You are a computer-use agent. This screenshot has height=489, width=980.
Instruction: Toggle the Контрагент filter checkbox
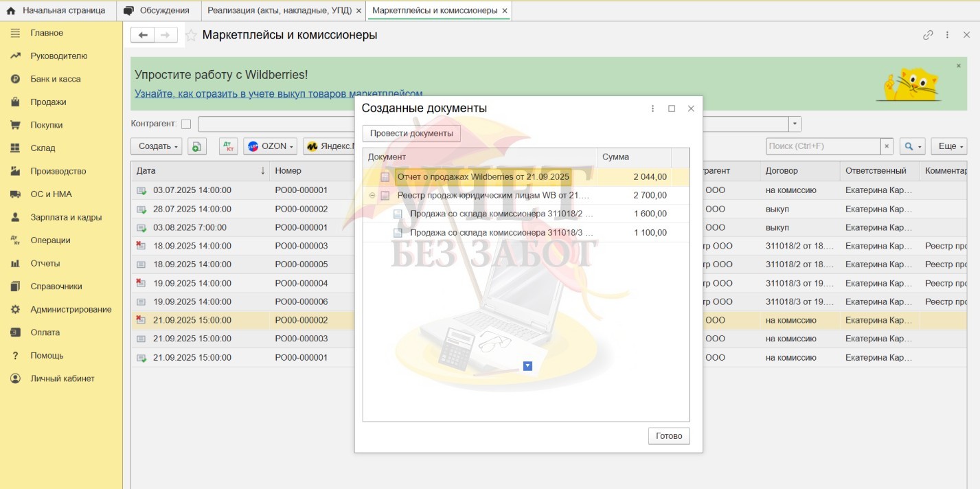(186, 124)
